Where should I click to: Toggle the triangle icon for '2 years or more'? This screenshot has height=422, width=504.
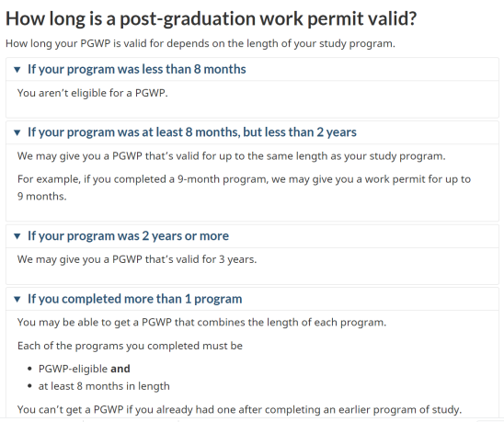(17, 236)
